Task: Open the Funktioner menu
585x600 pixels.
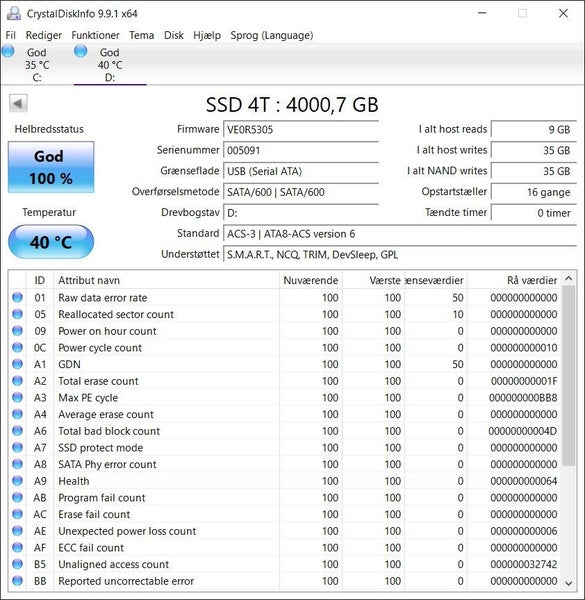Action: point(95,35)
